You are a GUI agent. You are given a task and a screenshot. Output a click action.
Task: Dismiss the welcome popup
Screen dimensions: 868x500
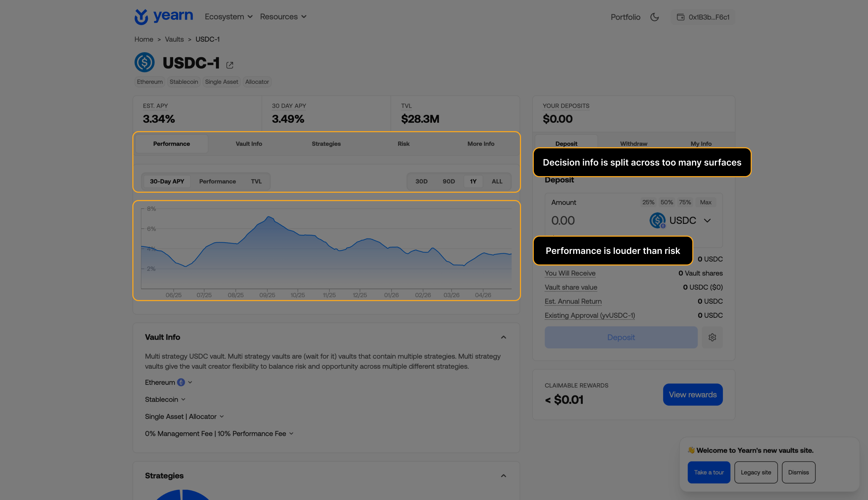(x=798, y=472)
